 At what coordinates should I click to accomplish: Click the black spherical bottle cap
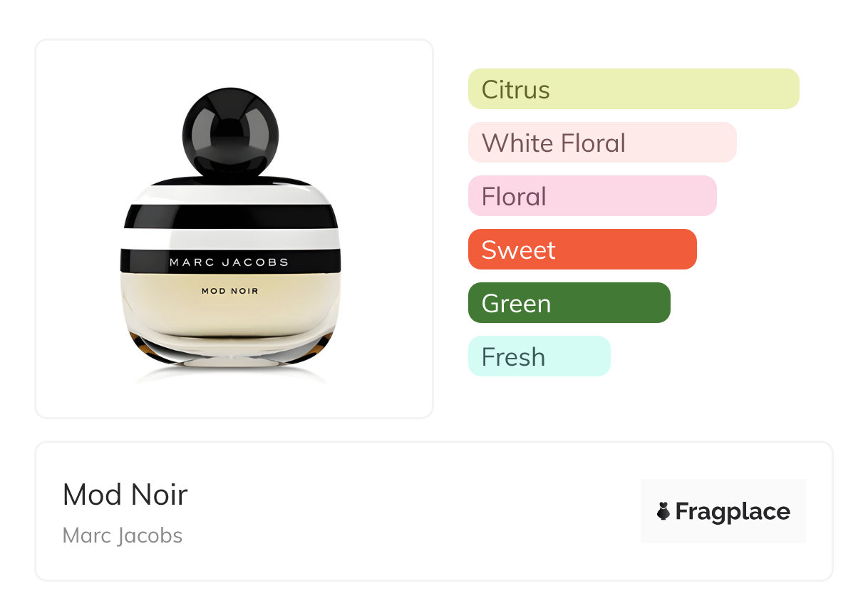pos(229,133)
